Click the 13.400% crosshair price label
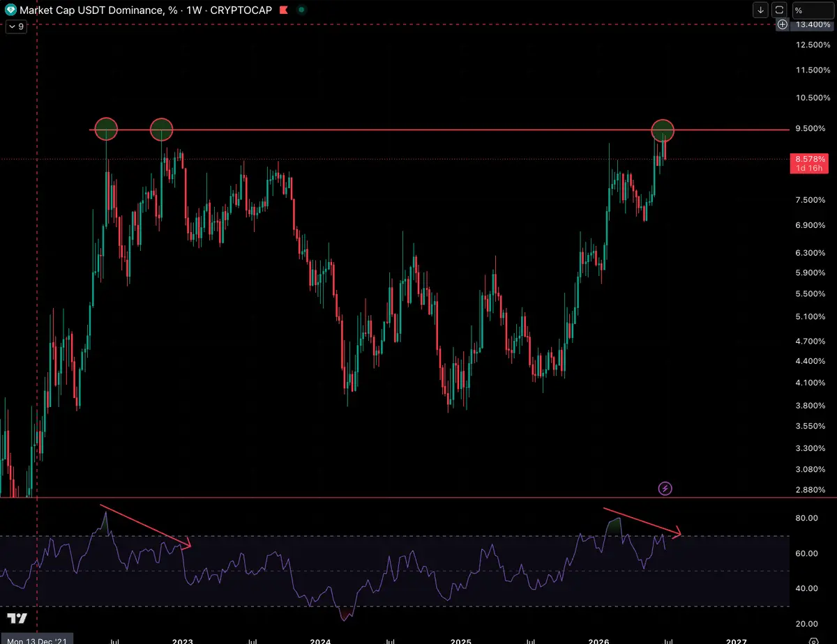 812,25
